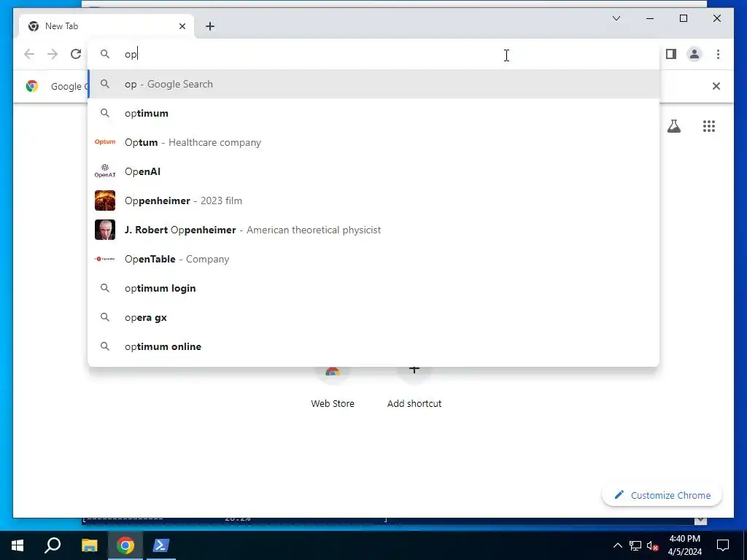
Task: Select the OpenAI suggestion
Action: click(x=373, y=171)
